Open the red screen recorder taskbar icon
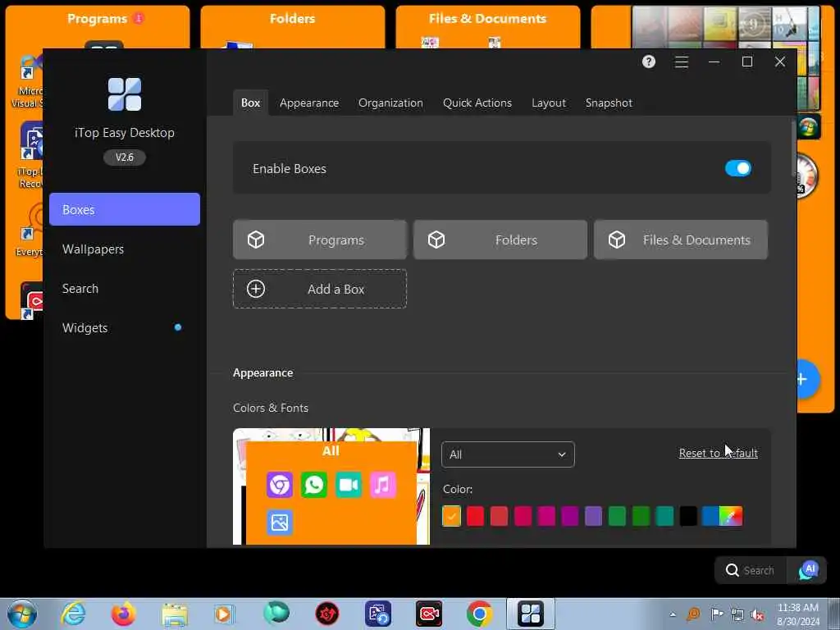 (429, 614)
